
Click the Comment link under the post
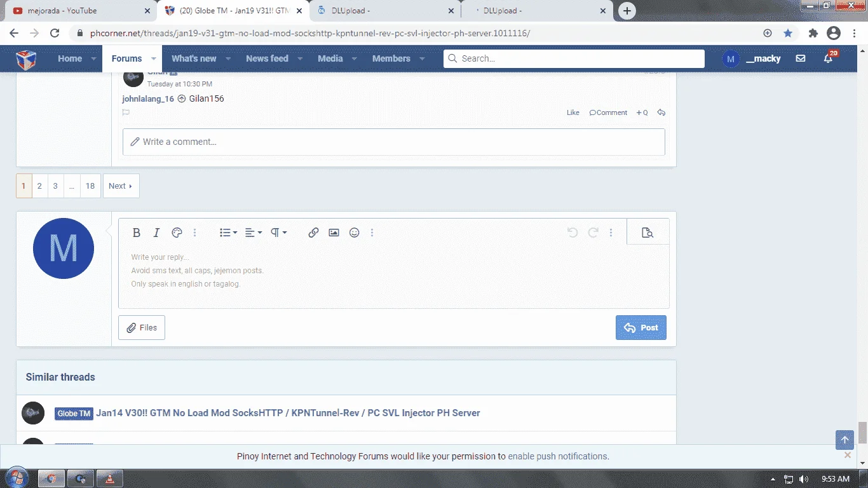tap(608, 112)
